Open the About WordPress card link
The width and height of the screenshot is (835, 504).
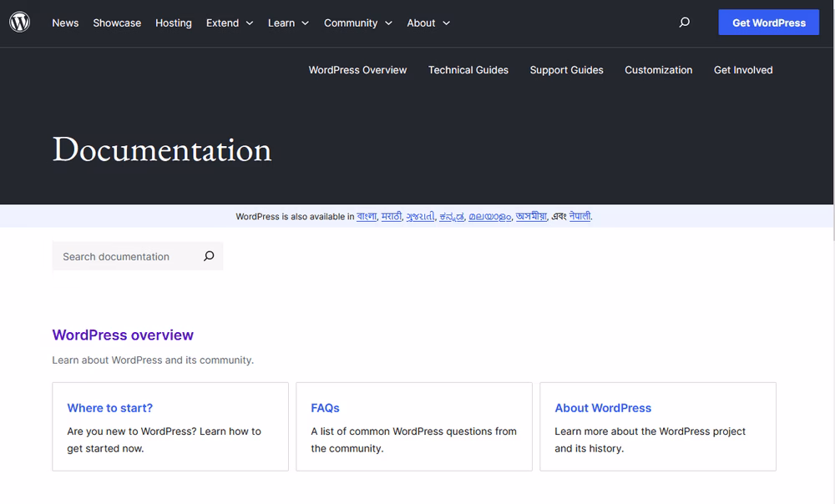click(x=603, y=408)
